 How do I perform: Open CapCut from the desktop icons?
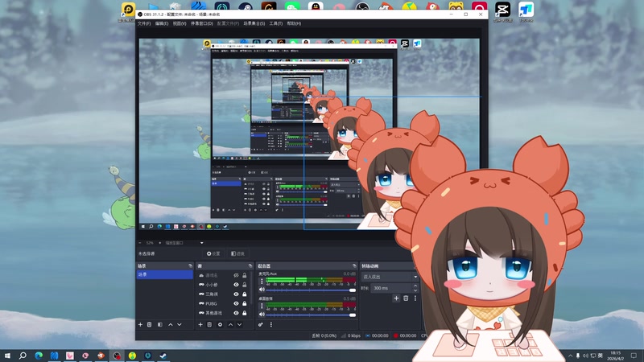click(x=502, y=10)
